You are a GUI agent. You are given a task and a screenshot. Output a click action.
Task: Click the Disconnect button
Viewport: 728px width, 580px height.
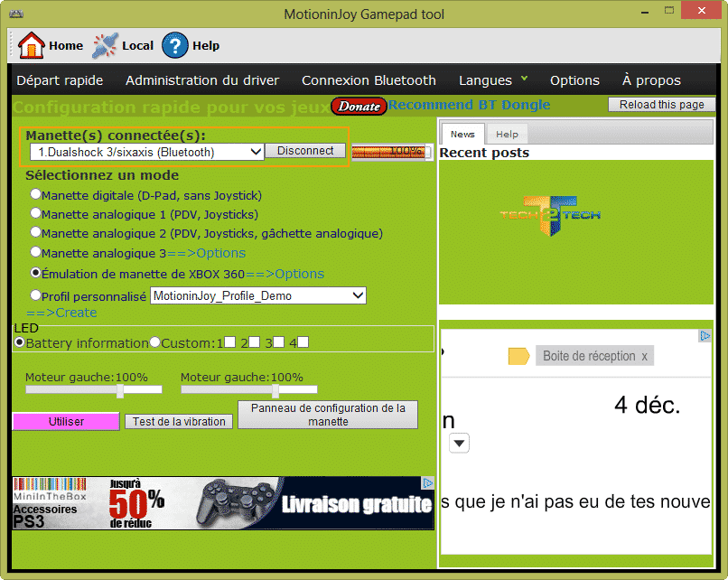(305, 151)
